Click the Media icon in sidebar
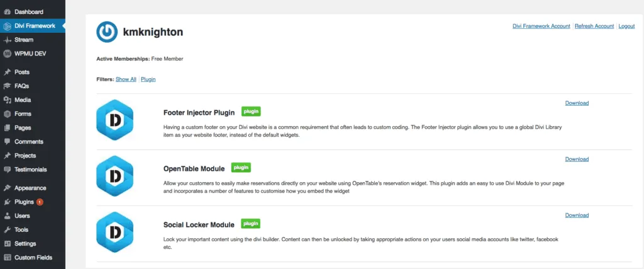Screen dimensions: 644x269 point(7,100)
